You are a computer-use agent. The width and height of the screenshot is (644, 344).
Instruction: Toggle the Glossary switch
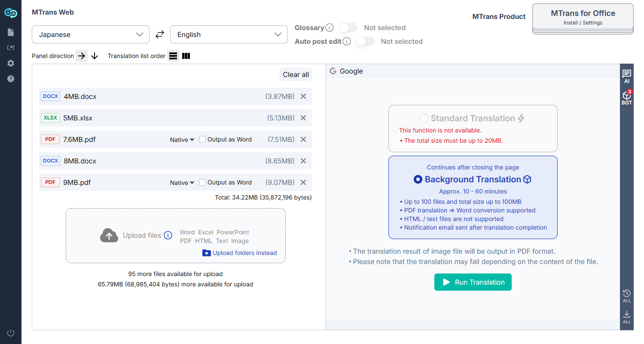click(348, 28)
